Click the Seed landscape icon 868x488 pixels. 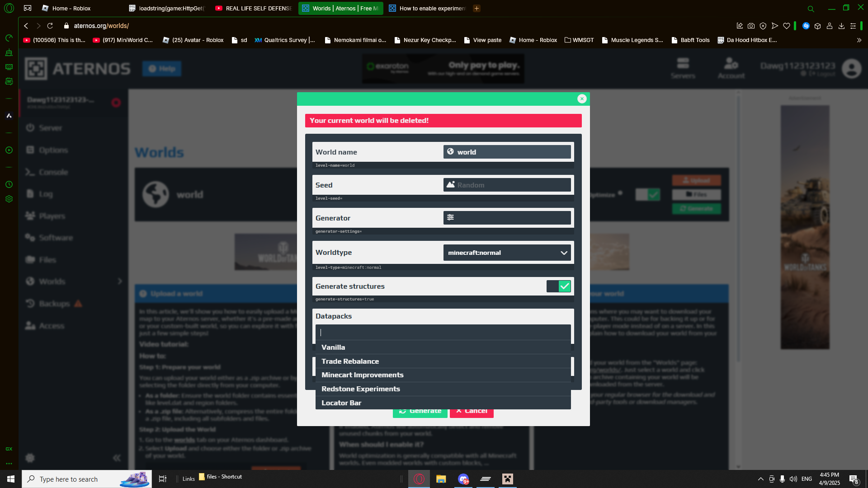pyautogui.click(x=451, y=184)
